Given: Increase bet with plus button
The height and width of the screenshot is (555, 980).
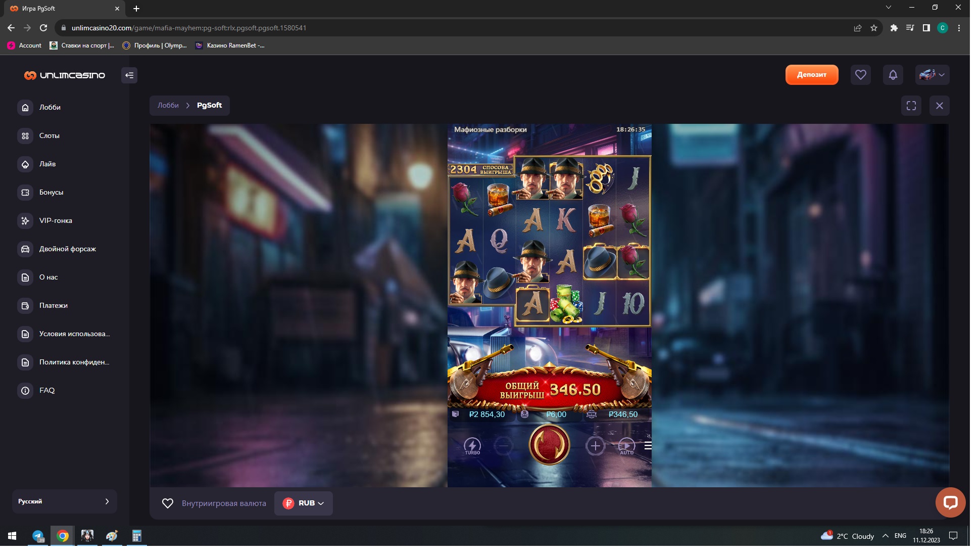Looking at the screenshot, I should pos(595,446).
